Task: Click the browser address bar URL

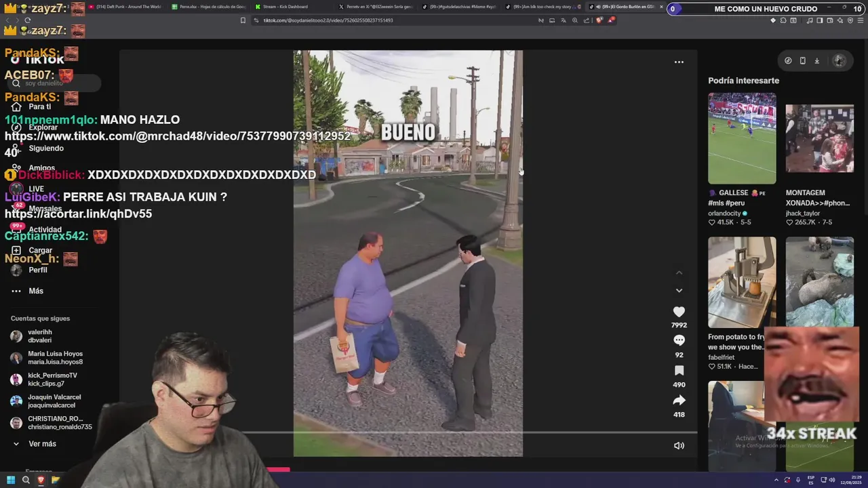Action: (328, 20)
